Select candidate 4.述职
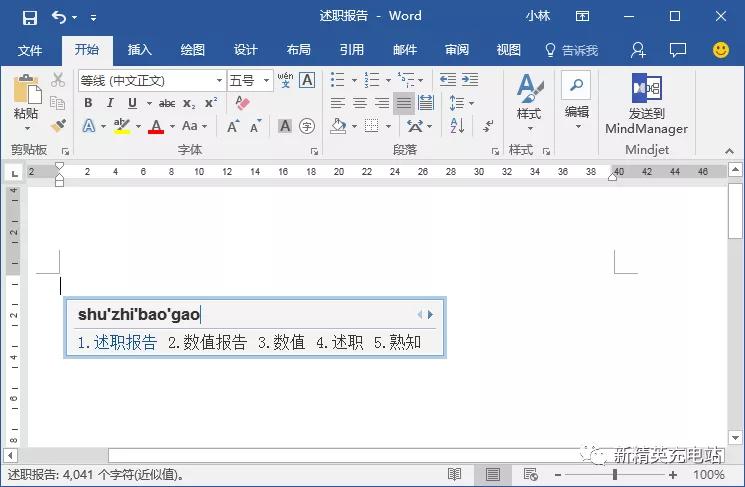745x487 pixels. [339, 342]
